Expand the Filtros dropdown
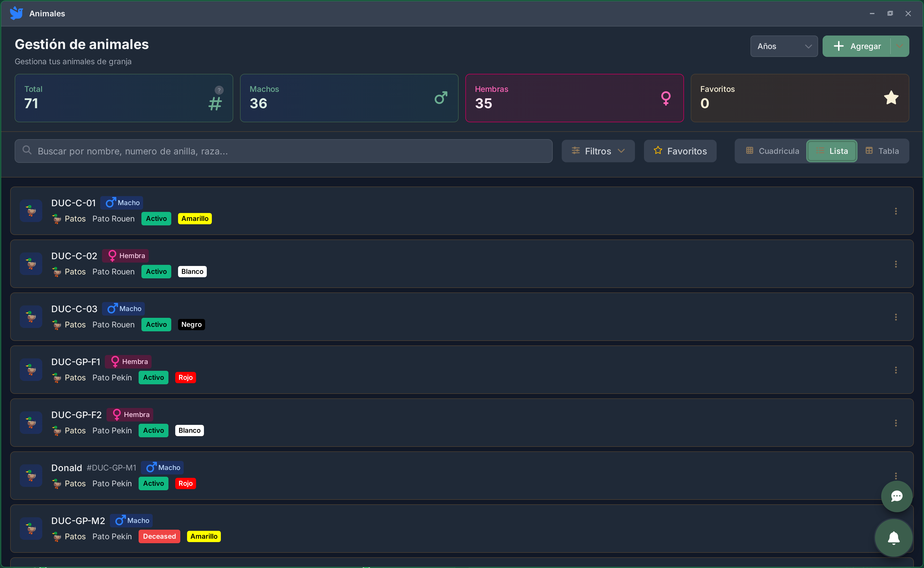 pos(598,151)
